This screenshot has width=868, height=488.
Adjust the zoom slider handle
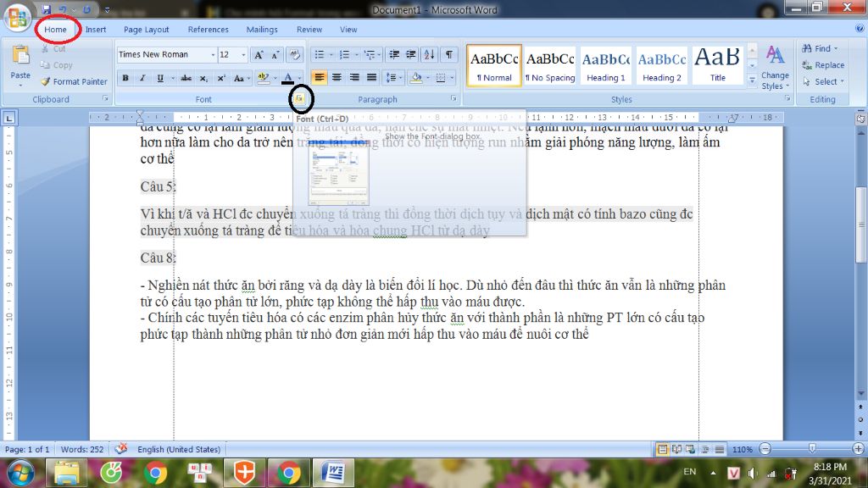[812, 449]
